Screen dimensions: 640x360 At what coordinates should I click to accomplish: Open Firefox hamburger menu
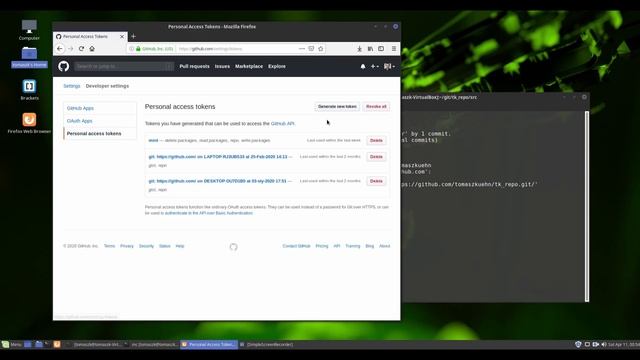point(394,49)
